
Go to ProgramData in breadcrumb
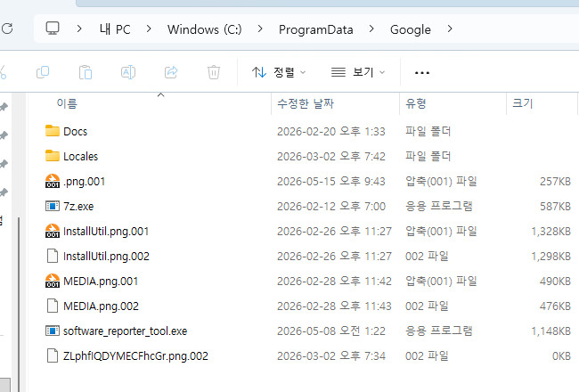pos(315,29)
